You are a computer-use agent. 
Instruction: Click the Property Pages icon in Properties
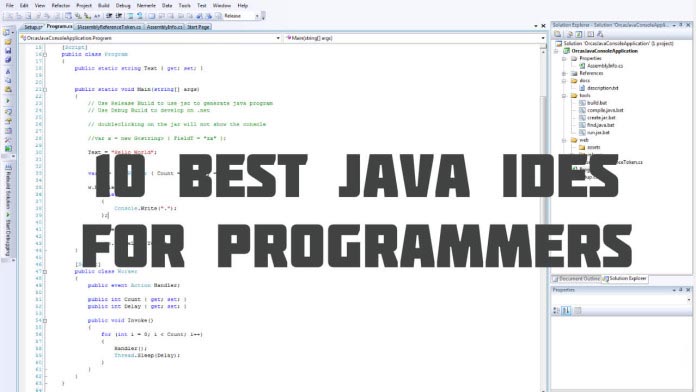(577, 311)
